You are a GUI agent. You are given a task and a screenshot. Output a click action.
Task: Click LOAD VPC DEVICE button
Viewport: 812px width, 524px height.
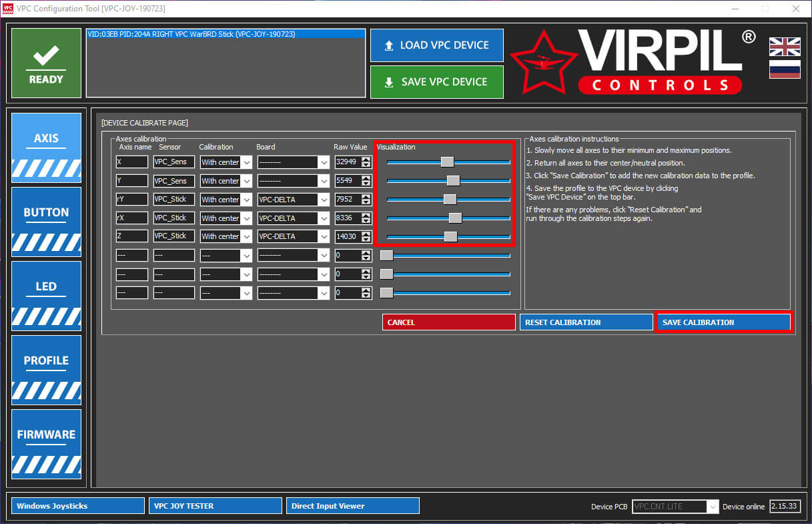437,45
